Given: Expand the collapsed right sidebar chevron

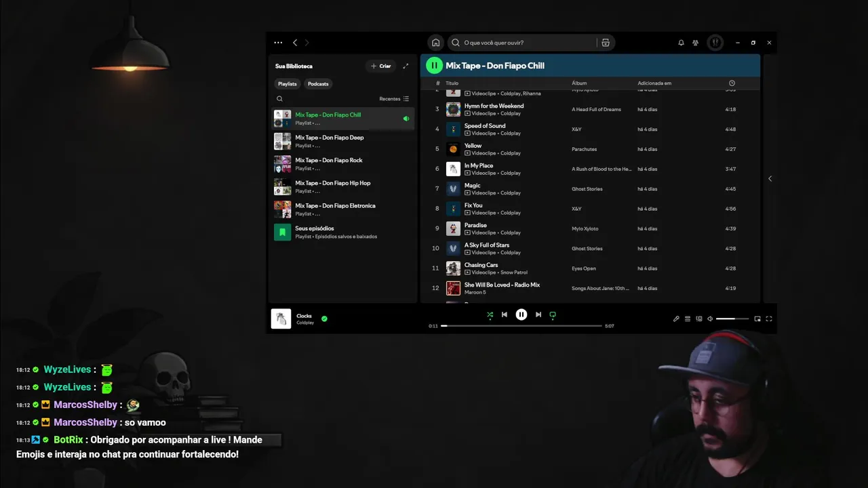Looking at the screenshot, I should (x=770, y=179).
